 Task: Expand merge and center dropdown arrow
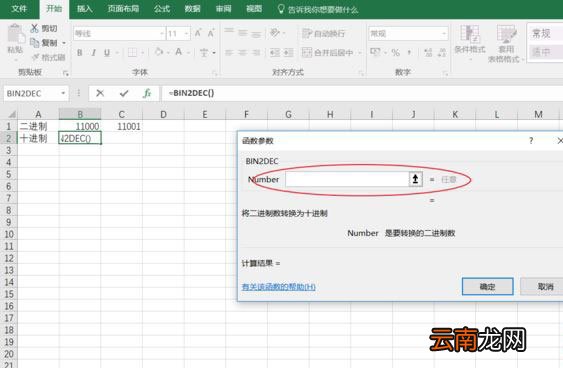pyautogui.click(x=359, y=53)
